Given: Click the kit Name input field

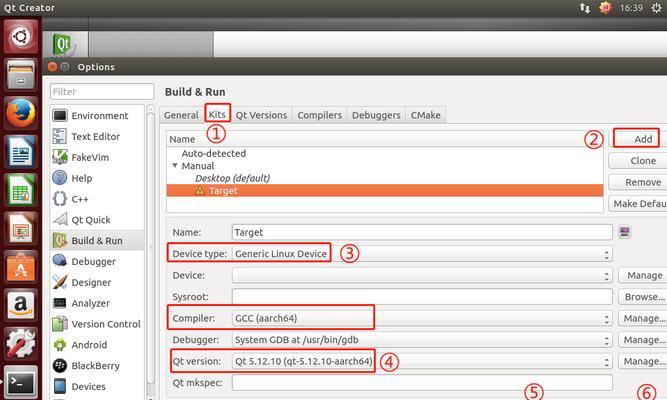Looking at the screenshot, I should coord(422,232).
